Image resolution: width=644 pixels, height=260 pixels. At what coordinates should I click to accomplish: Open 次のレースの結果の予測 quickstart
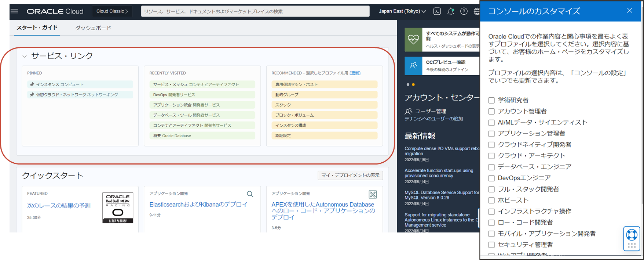[59, 206]
